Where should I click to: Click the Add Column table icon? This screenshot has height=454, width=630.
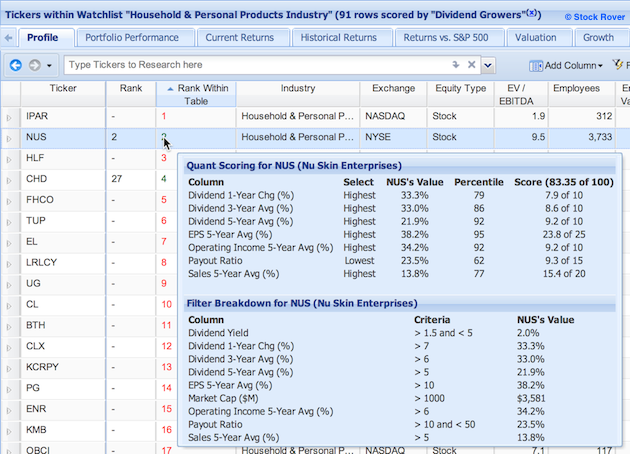[536, 66]
